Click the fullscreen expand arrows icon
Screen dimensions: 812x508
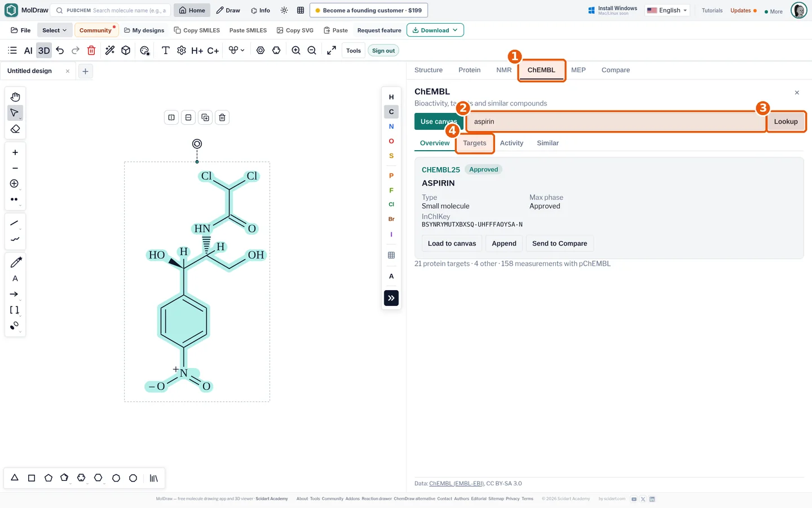332,51
